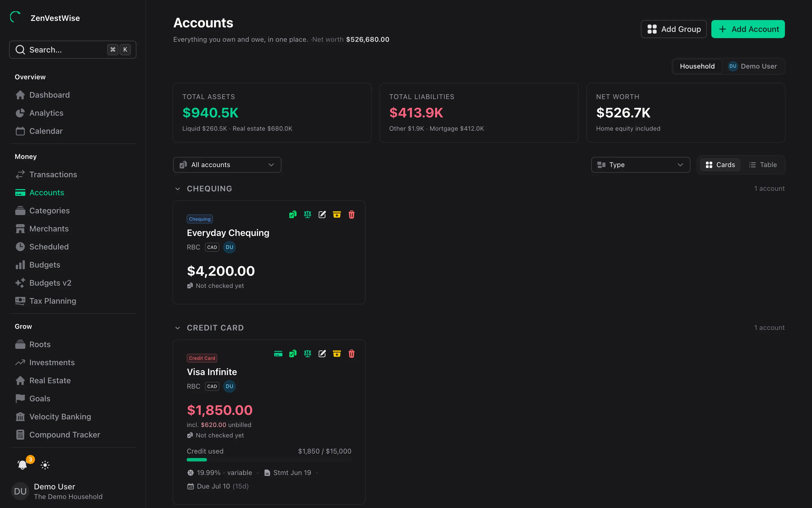Focus the Search field
The image size is (812, 508).
click(72, 50)
